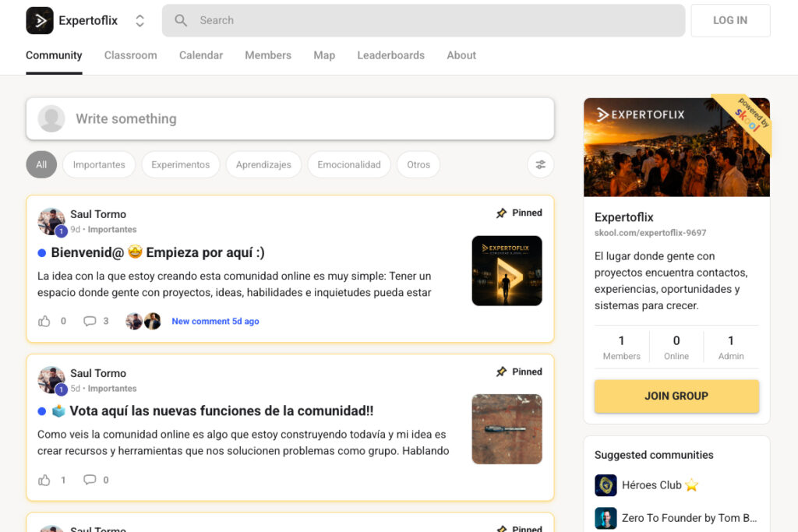798x532 pixels.
Task: Open Saul Tormo name on Bienvenid@ post
Action: tap(98, 214)
